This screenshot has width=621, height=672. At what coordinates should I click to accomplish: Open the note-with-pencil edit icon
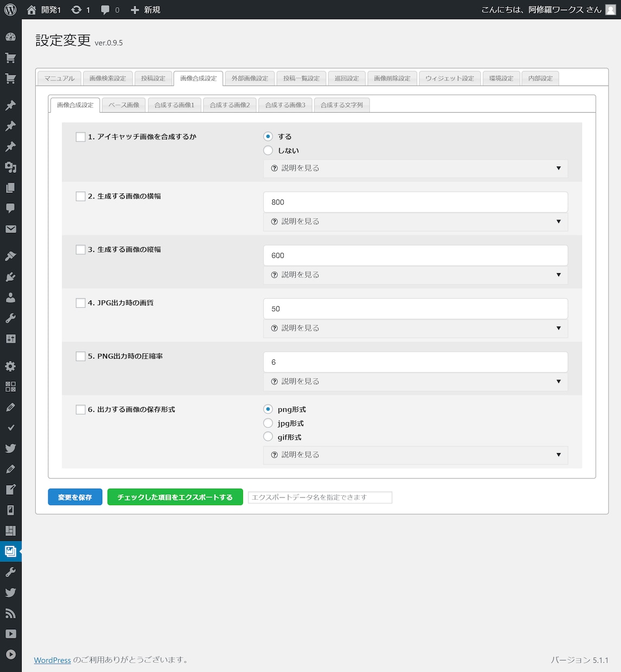pos(10,489)
